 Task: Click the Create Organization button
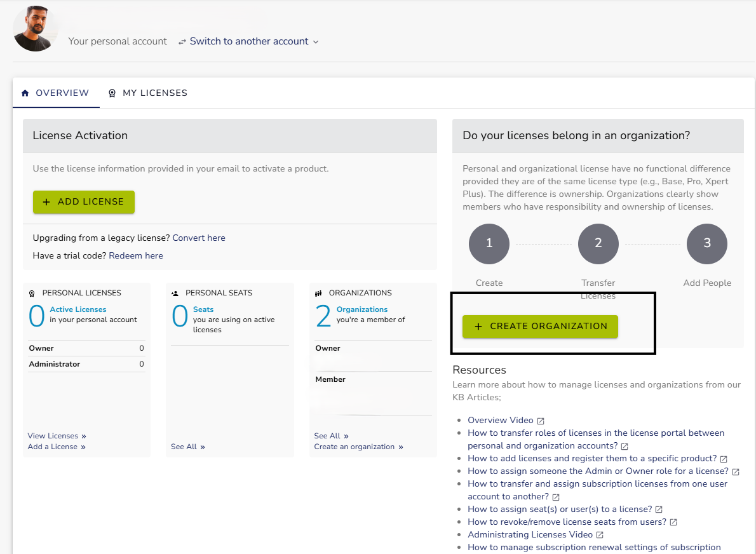(x=540, y=327)
